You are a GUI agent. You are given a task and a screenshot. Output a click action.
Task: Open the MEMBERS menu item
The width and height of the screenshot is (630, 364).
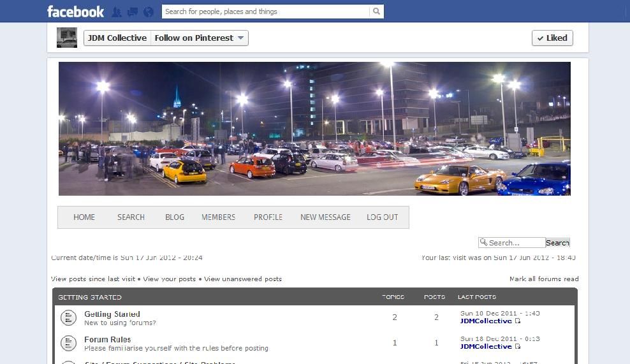click(x=218, y=217)
